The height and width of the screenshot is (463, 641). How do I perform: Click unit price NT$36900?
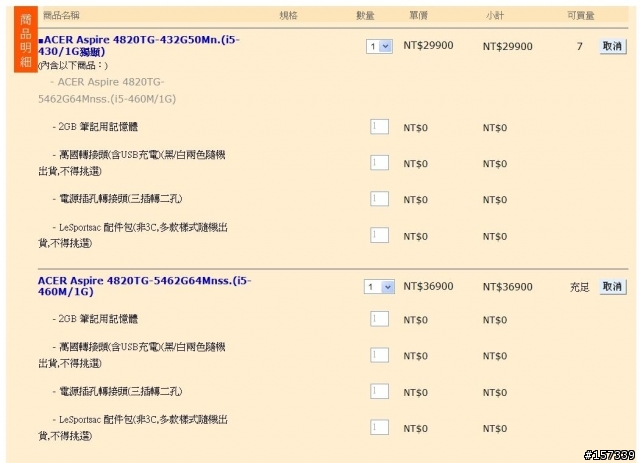click(x=428, y=286)
